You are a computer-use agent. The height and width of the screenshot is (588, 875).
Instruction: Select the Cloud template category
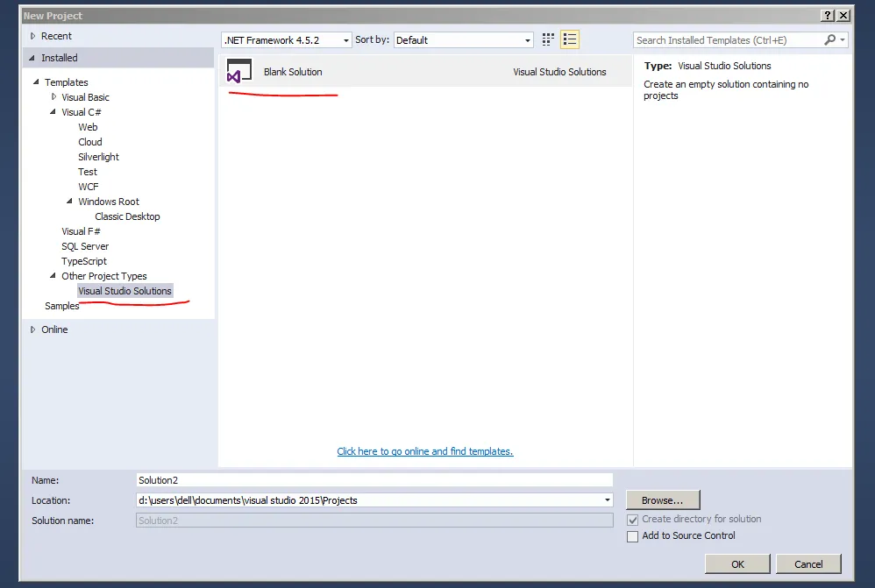tap(89, 142)
